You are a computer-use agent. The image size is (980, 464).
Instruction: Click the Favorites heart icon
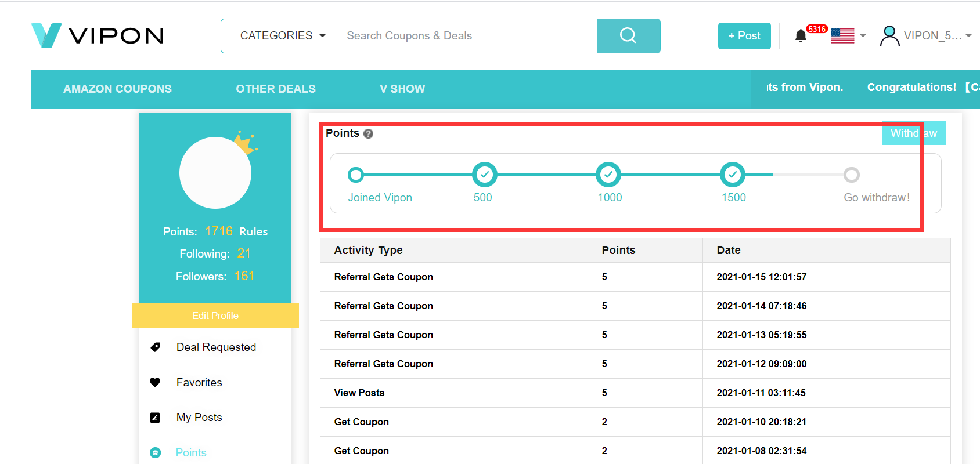click(155, 382)
